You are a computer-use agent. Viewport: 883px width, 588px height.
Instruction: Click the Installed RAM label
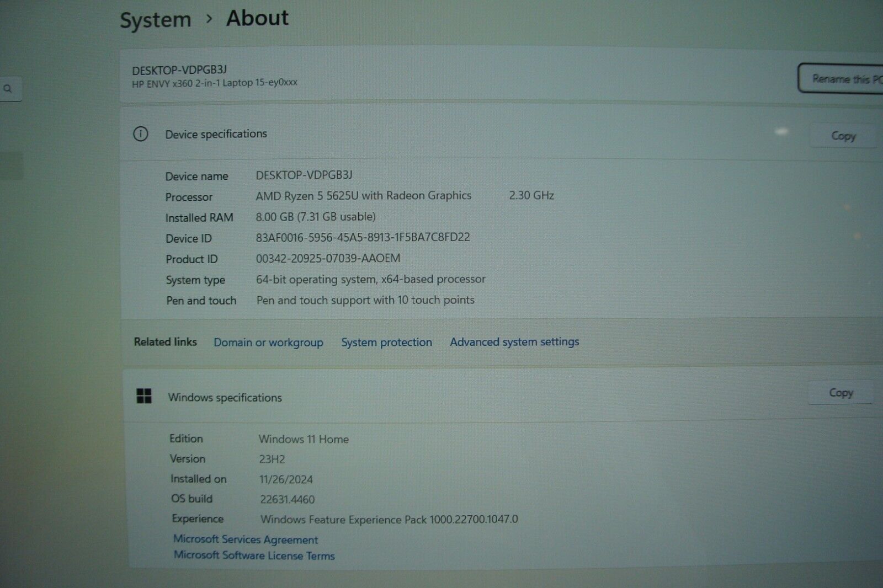tap(199, 217)
